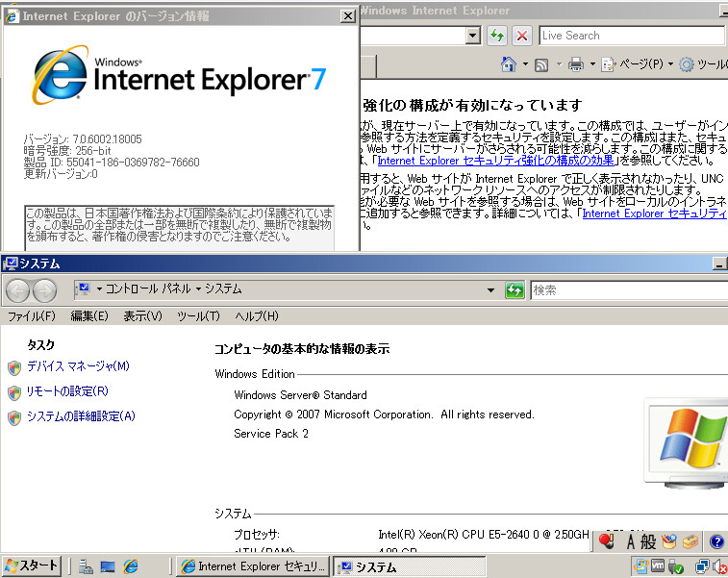The height and width of the screenshot is (578, 728).
Task: Open the Print button dropdown arrow
Action: (x=592, y=64)
